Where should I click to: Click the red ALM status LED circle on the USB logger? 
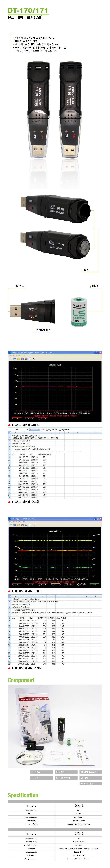pos(31,316)
